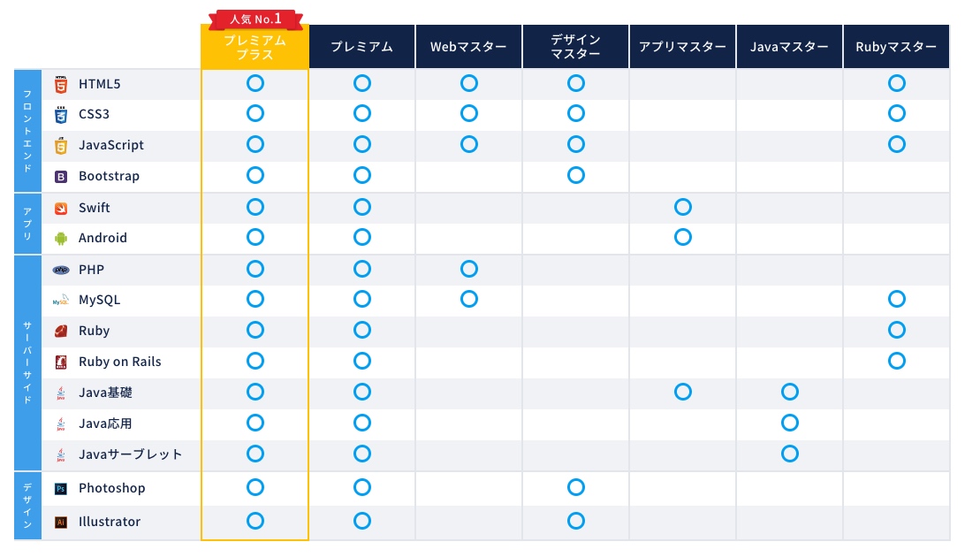
Task: Click the JavaScript row label
Action: tap(111, 145)
